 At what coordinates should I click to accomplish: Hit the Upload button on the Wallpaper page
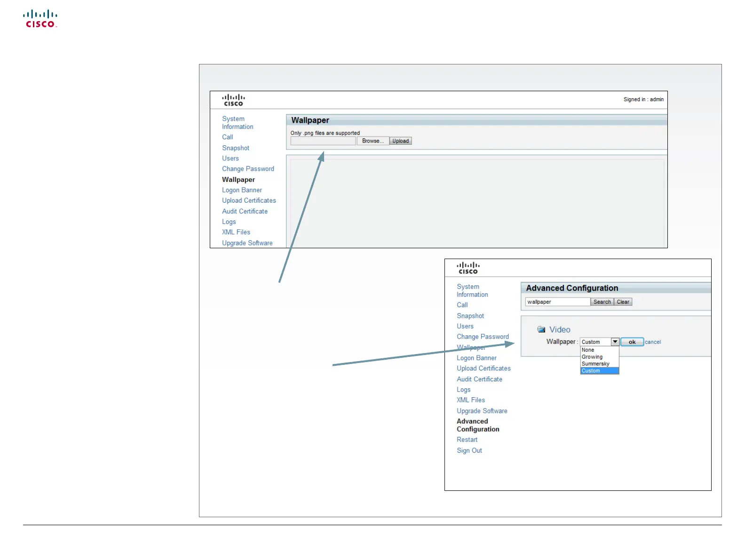tap(401, 141)
